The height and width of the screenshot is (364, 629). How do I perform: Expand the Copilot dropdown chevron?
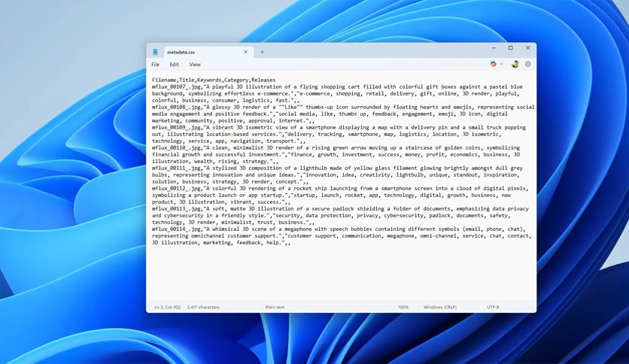(501, 64)
